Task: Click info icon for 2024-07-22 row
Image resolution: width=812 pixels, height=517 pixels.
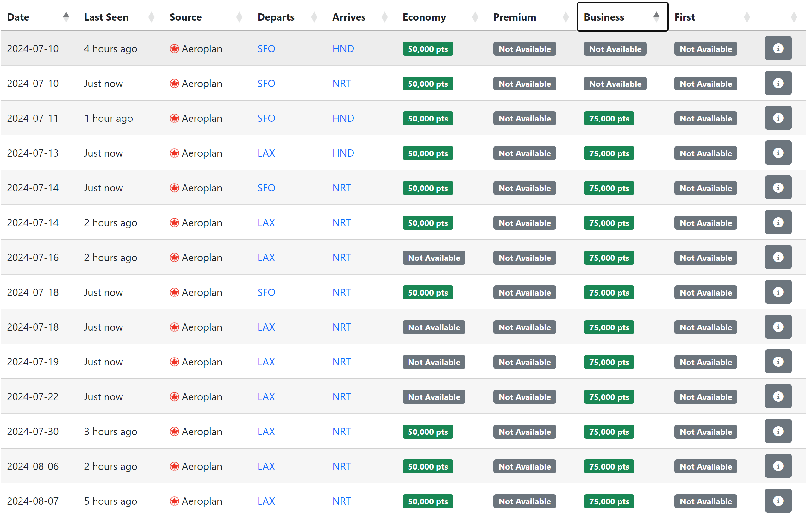Action: pos(778,396)
